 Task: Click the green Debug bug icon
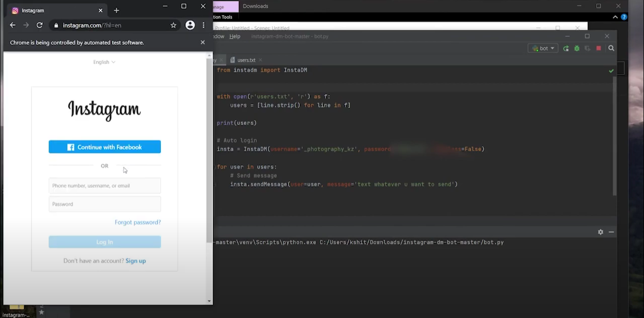tap(577, 48)
